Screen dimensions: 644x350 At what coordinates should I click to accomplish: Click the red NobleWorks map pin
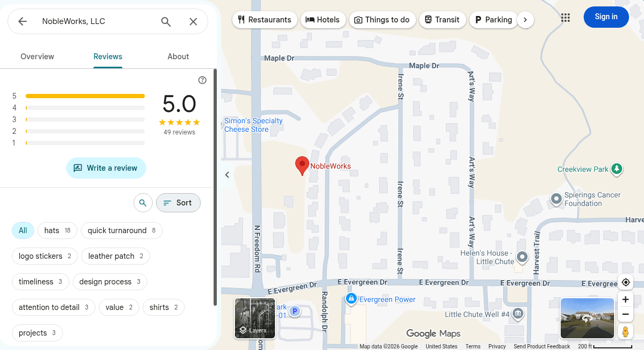pyautogui.click(x=302, y=166)
